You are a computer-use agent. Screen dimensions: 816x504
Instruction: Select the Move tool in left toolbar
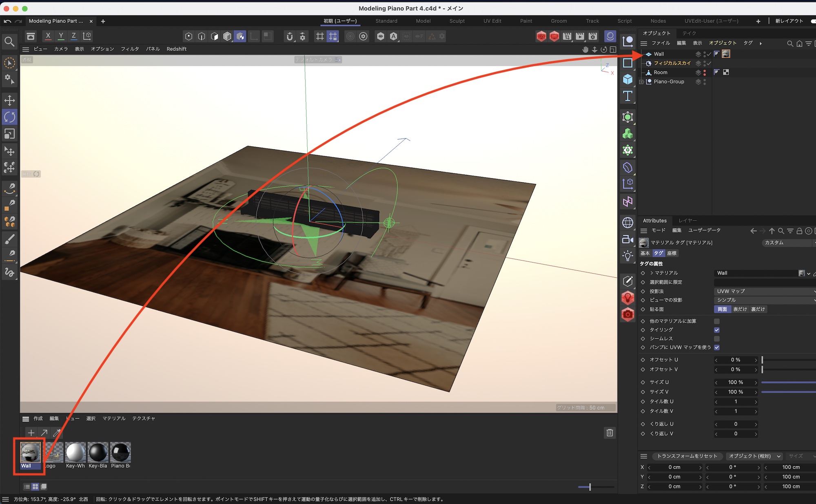(x=9, y=100)
